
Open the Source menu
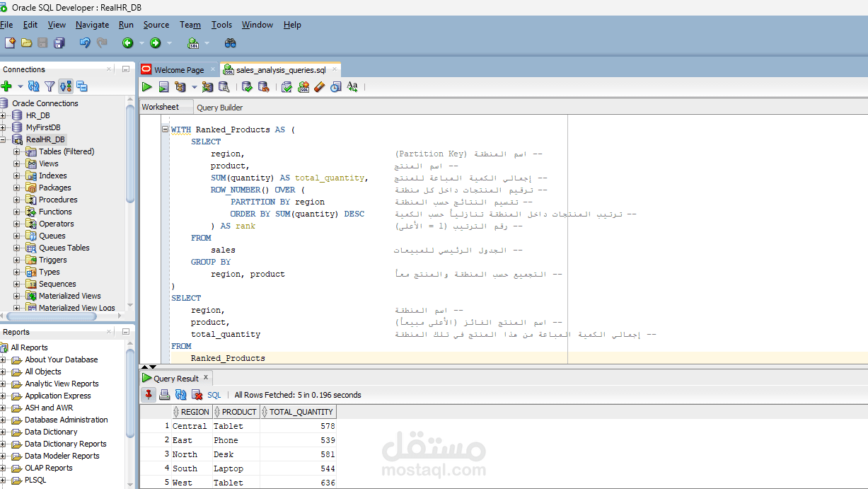click(156, 24)
